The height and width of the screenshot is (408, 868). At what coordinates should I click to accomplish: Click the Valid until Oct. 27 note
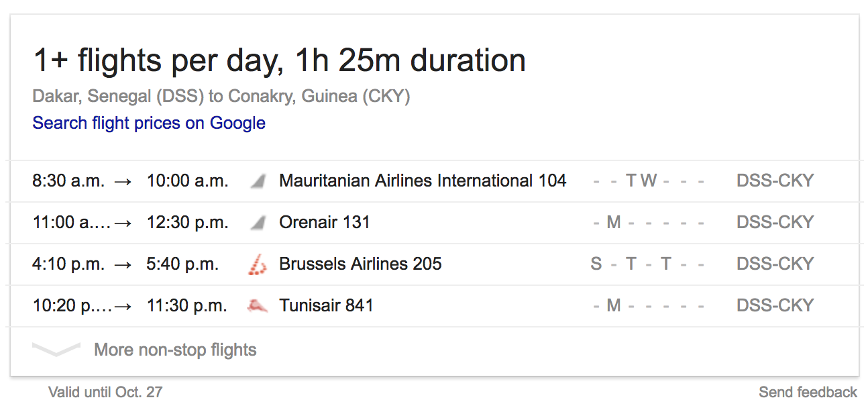click(x=105, y=392)
